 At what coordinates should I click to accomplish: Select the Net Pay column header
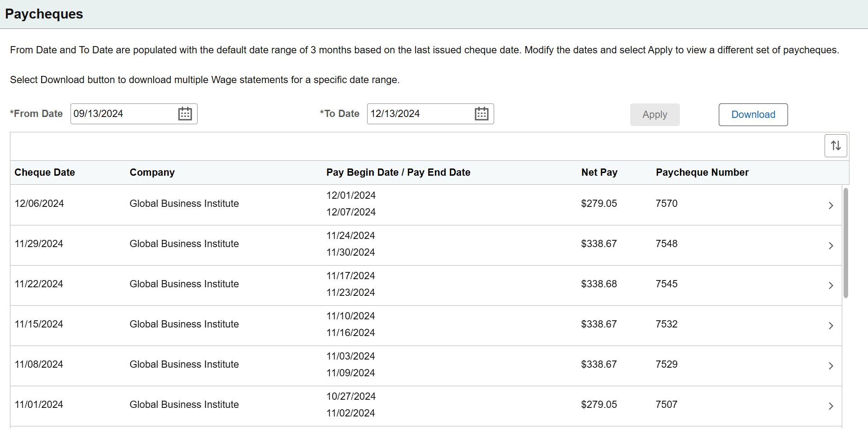pos(599,172)
